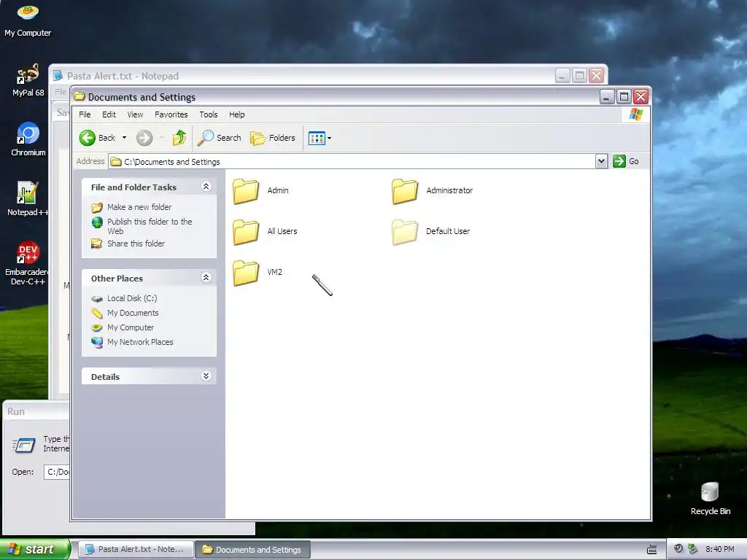The width and height of the screenshot is (747, 560).
Task: Click the first system tray icon
Action: pyautogui.click(x=678, y=549)
